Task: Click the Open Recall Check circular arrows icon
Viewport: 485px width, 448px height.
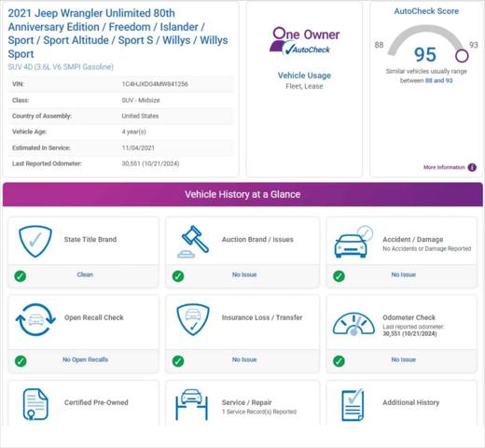Action: pos(35,320)
